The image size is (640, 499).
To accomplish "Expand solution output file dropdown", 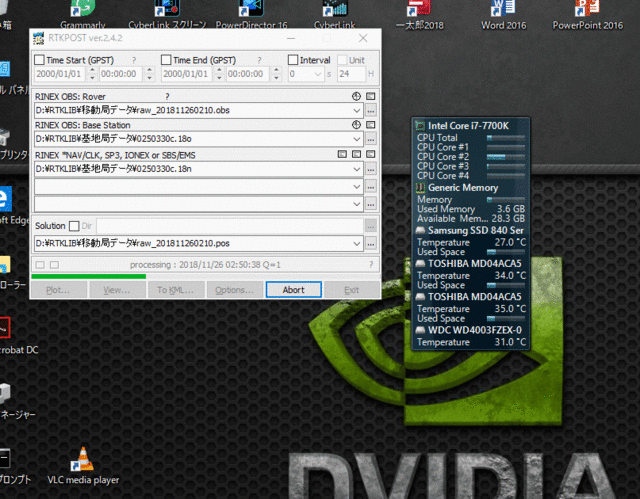I will pyautogui.click(x=357, y=244).
